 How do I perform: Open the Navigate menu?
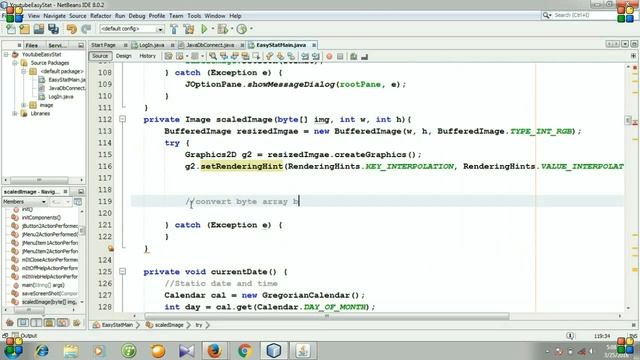coord(54,16)
